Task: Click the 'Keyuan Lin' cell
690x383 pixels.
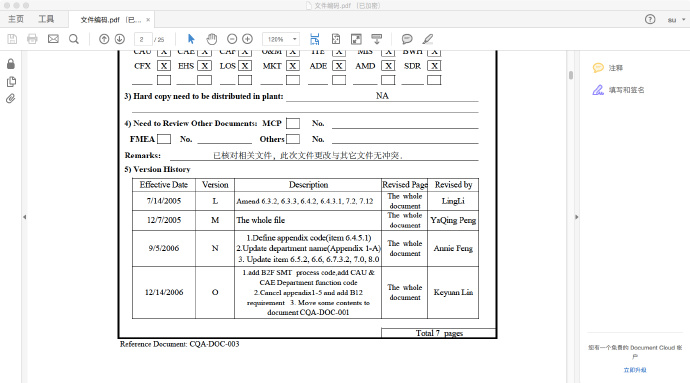Action: coord(453,292)
